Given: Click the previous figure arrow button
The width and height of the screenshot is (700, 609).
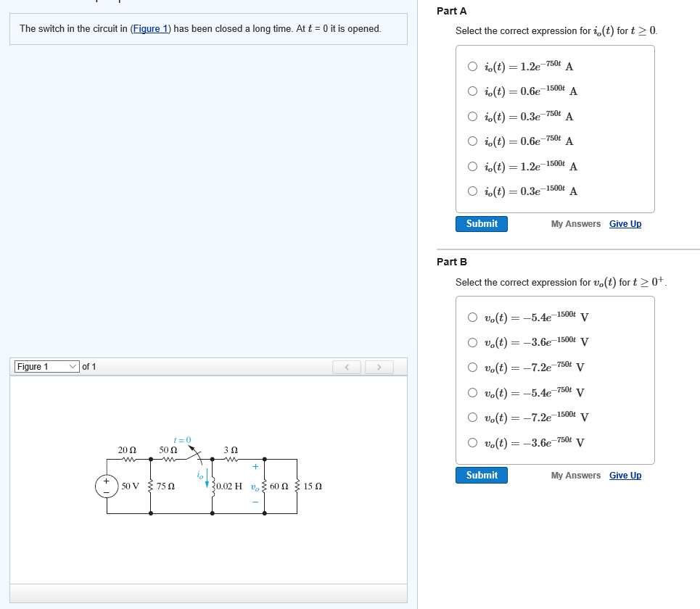Looking at the screenshot, I should coord(347,367).
